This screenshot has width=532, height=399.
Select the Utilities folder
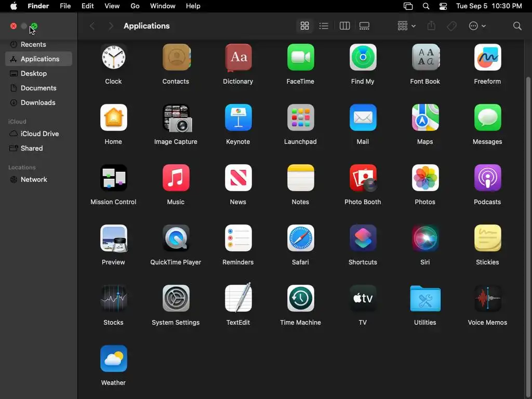425,299
